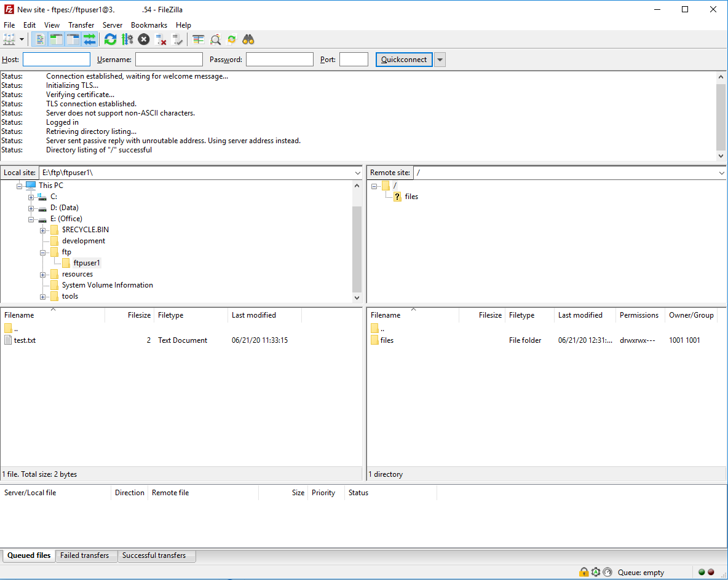
Task: Open the Remote site path dropdown
Action: coord(721,173)
